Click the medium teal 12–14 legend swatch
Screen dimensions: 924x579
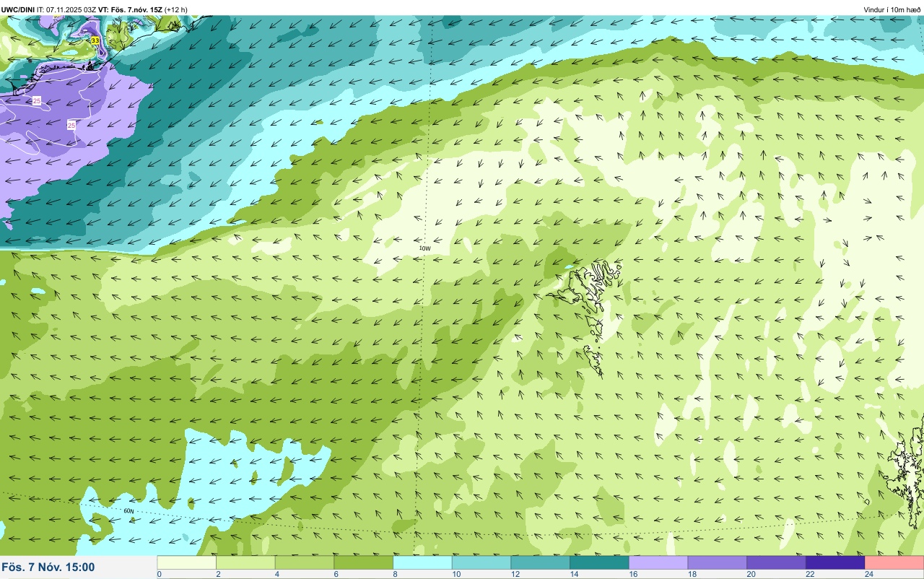(x=541, y=562)
